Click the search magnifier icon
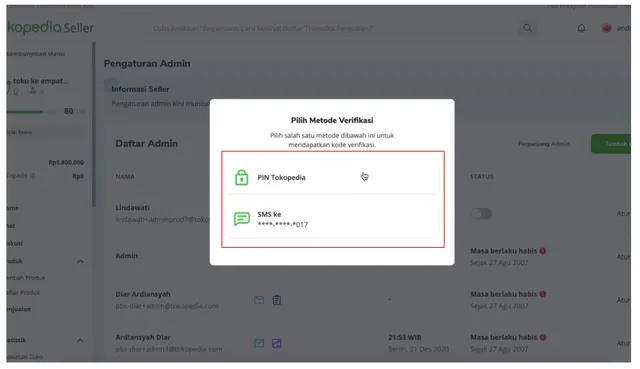The width and height of the screenshot is (640, 369). click(527, 28)
